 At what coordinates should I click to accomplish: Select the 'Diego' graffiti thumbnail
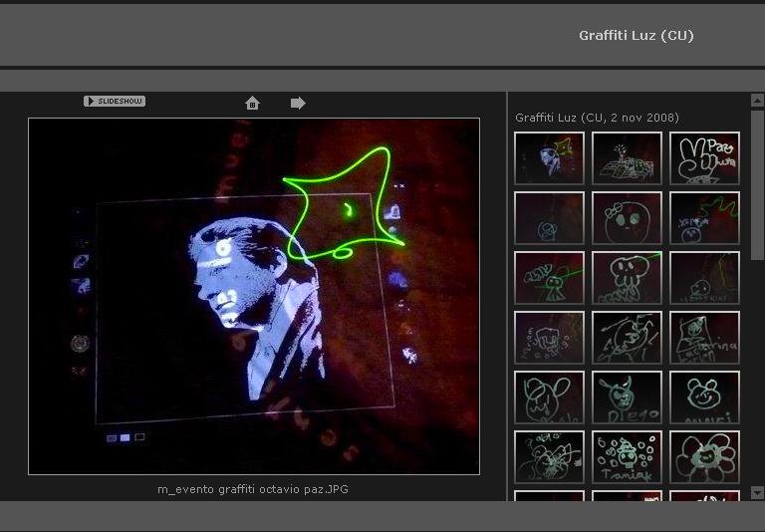point(627,398)
